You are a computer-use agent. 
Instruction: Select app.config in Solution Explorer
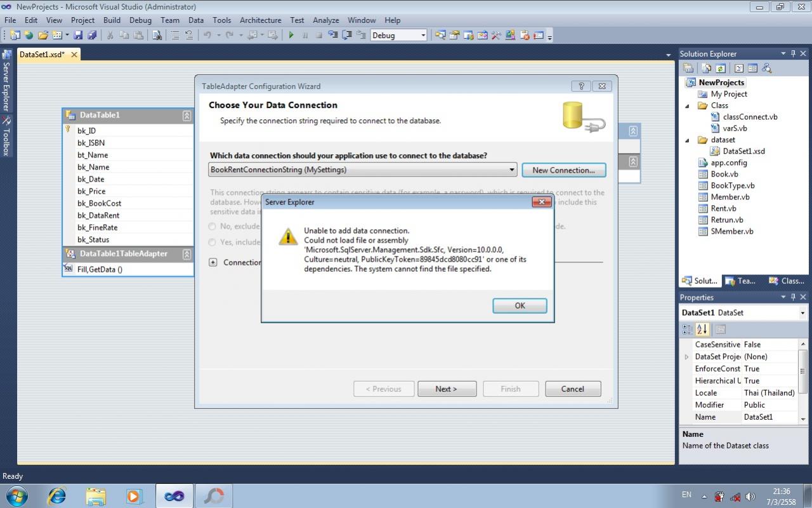tap(728, 163)
